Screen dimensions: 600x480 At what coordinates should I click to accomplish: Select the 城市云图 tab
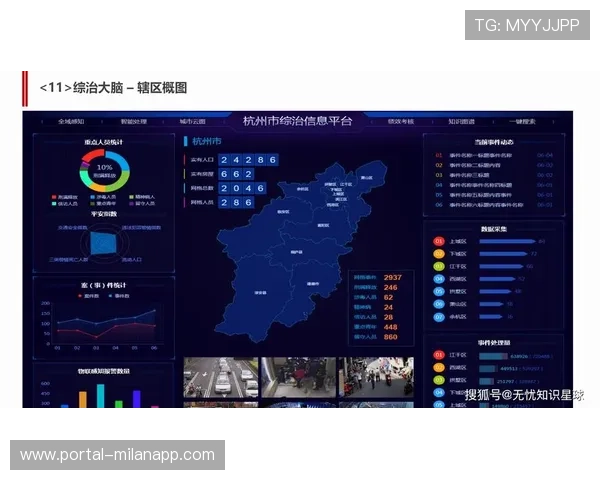pyautogui.click(x=192, y=122)
